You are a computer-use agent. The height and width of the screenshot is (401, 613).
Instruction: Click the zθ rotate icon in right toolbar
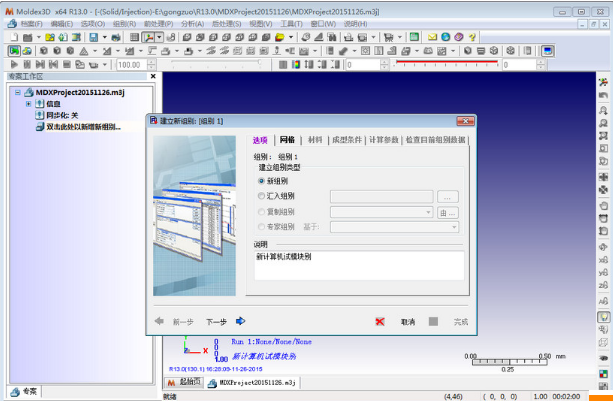click(603, 286)
